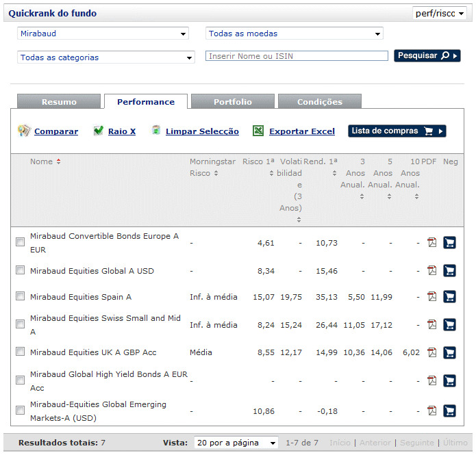This screenshot has height=455, width=476.
Task: Open PDF for Mirabaud-Equities Global Emerging Markets-A (USD)
Action: (x=432, y=411)
